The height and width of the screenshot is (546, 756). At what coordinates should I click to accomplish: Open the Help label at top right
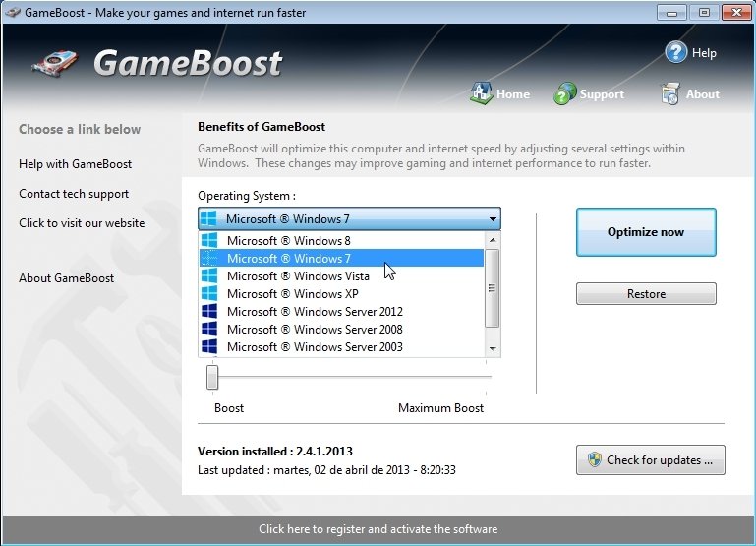[704, 52]
